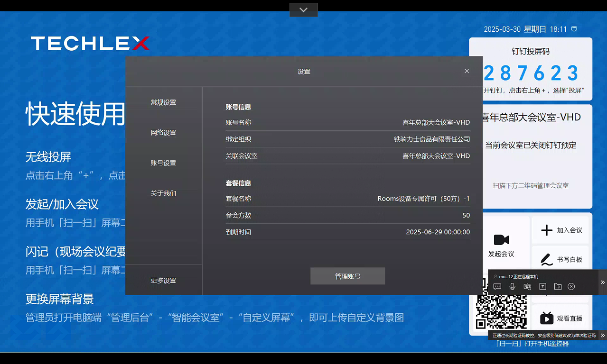Open the file transfer folder icon
Viewport: 607px width, 364px height.
[x=558, y=286]
